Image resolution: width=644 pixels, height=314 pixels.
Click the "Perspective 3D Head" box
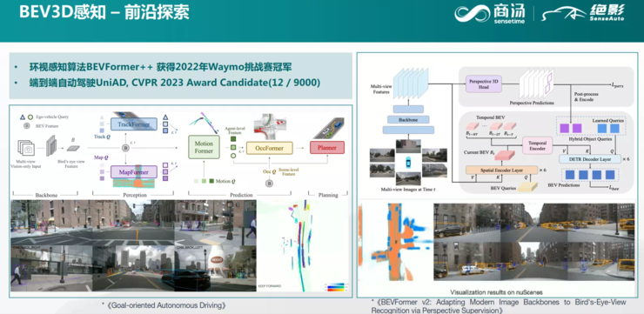[x=483, y=84]
